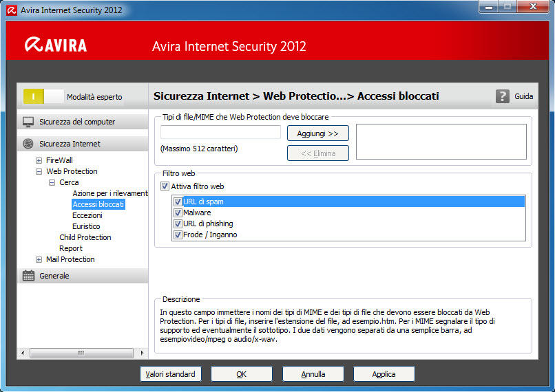Click the Annulla button

[x=313, y=374]
